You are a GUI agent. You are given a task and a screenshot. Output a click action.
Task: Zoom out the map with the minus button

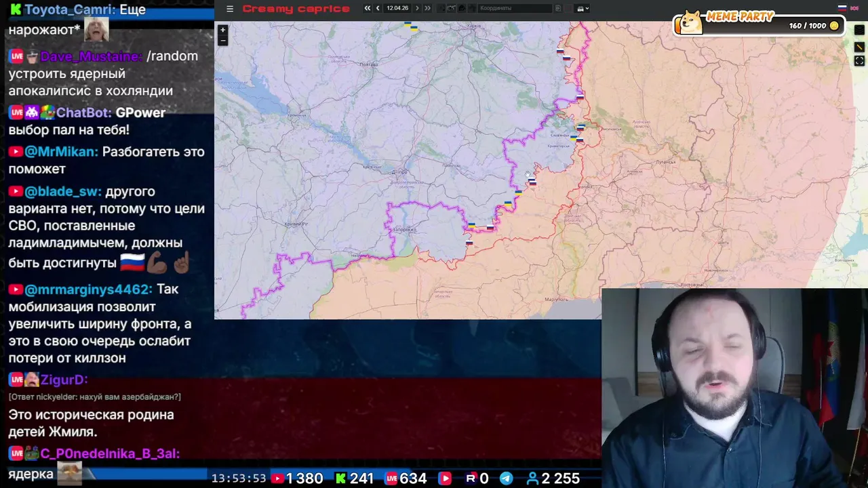click(x=222, y=40)
